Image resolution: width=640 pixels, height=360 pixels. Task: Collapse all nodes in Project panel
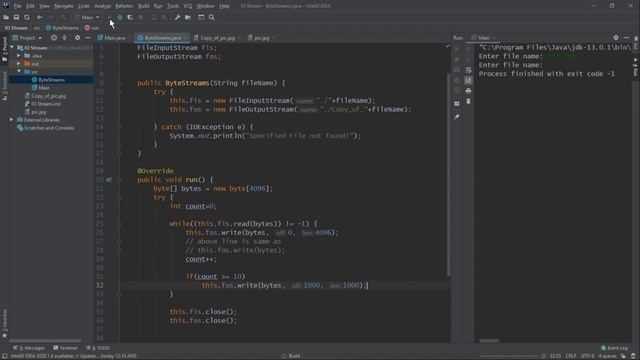(64, 38)
